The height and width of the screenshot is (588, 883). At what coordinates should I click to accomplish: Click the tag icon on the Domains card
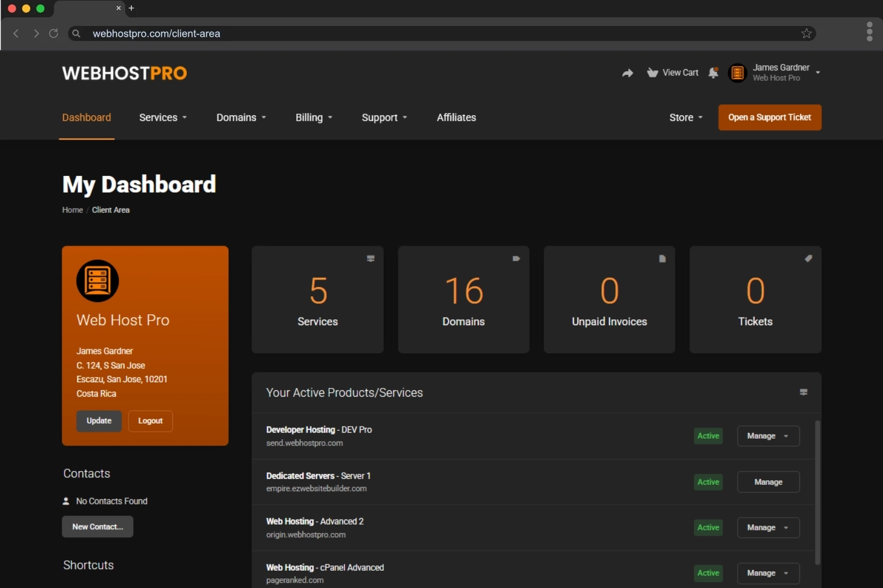[516, 258]
